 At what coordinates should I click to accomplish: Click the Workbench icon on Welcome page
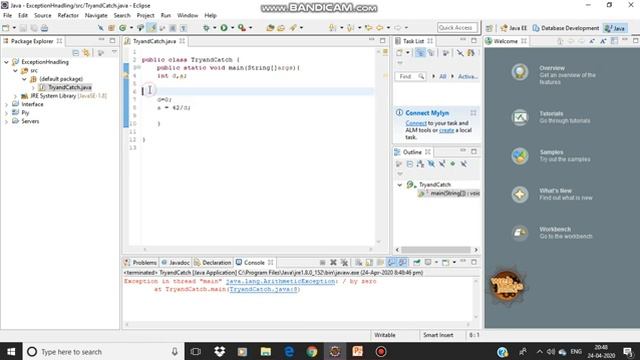(520, 233)
